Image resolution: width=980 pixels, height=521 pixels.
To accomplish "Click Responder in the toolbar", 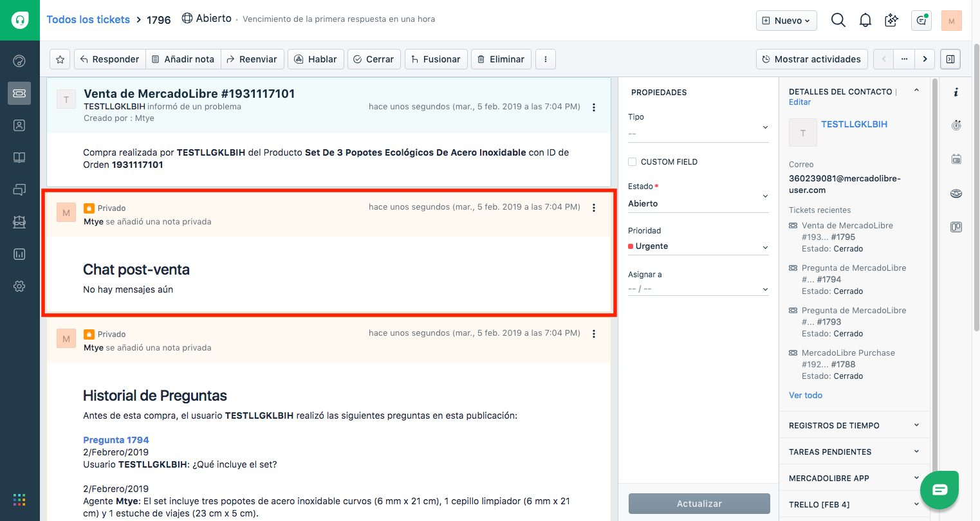I will tap(109, 59).
